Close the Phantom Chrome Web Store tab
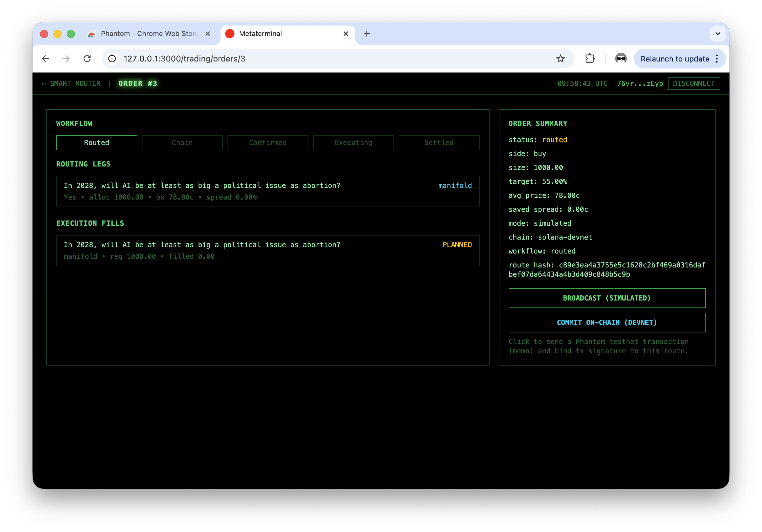Screen dimensions: 762x532 208,34
